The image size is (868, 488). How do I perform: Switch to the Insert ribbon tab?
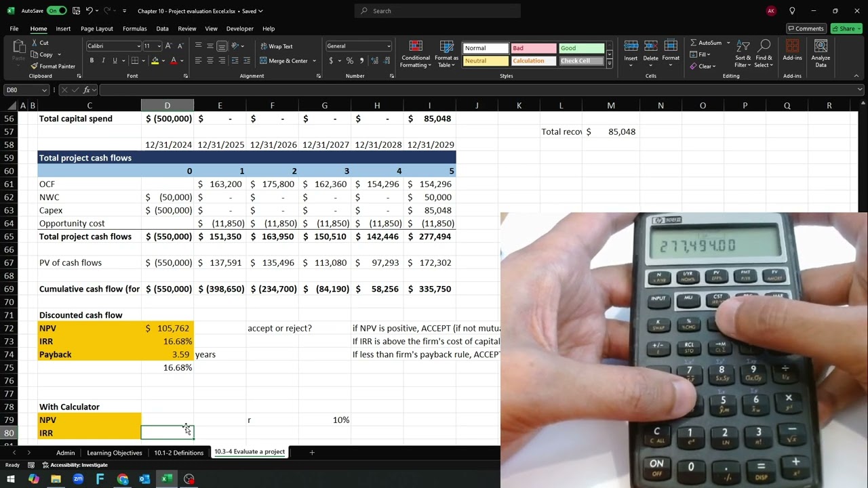click(63, 28)
